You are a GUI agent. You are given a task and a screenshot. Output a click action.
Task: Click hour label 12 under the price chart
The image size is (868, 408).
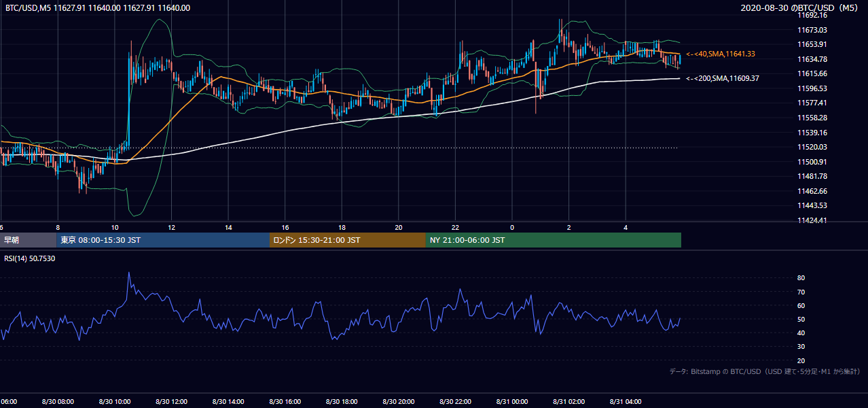[x=171, y=228]
